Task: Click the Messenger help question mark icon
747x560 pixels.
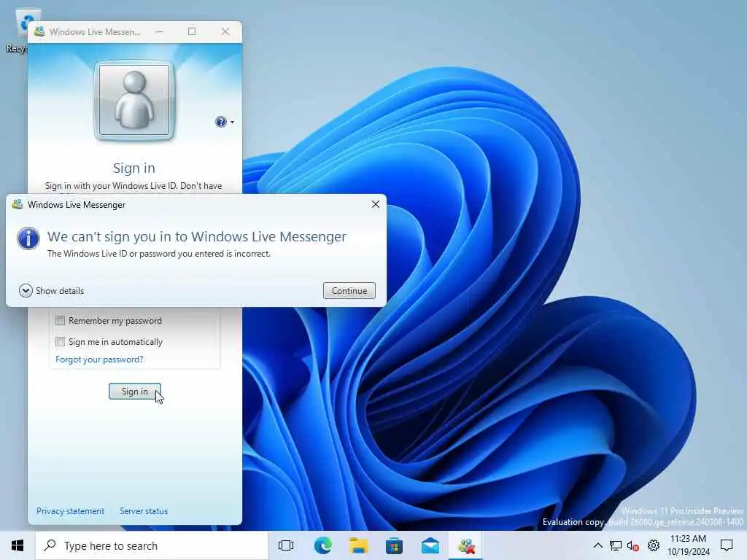Action: pos(220,122)
